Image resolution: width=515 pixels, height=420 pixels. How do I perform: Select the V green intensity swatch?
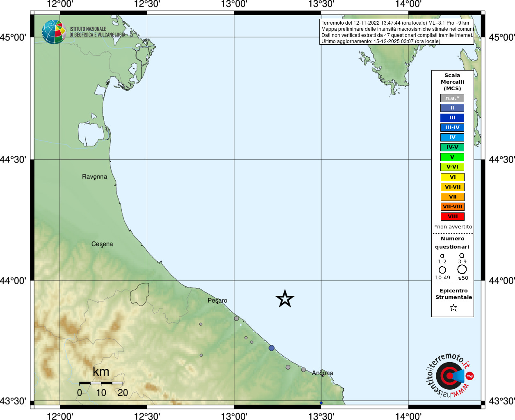452,157
